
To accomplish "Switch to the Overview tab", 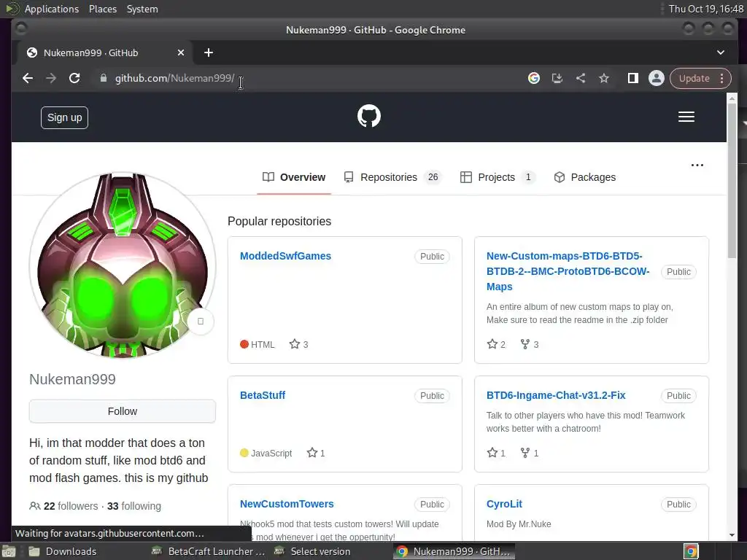I will point(294,177).
